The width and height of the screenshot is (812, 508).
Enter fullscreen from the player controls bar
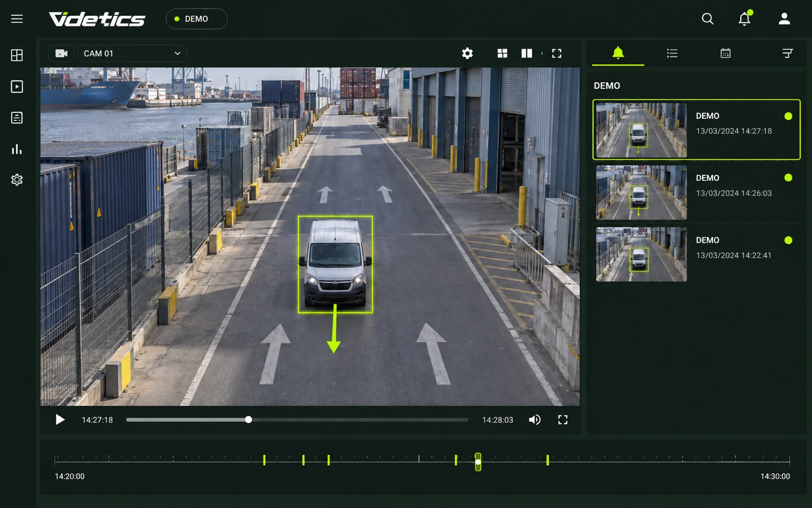[563, 420]
